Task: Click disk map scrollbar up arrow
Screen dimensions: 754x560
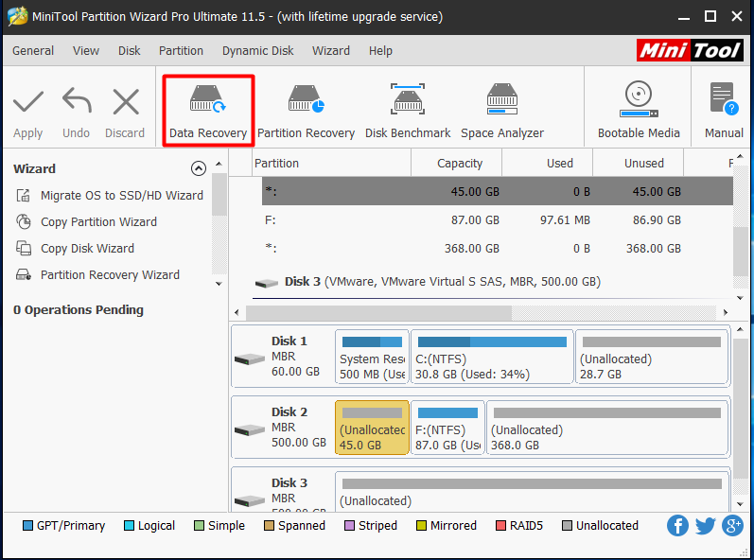Action: click(x=740, y=329)
